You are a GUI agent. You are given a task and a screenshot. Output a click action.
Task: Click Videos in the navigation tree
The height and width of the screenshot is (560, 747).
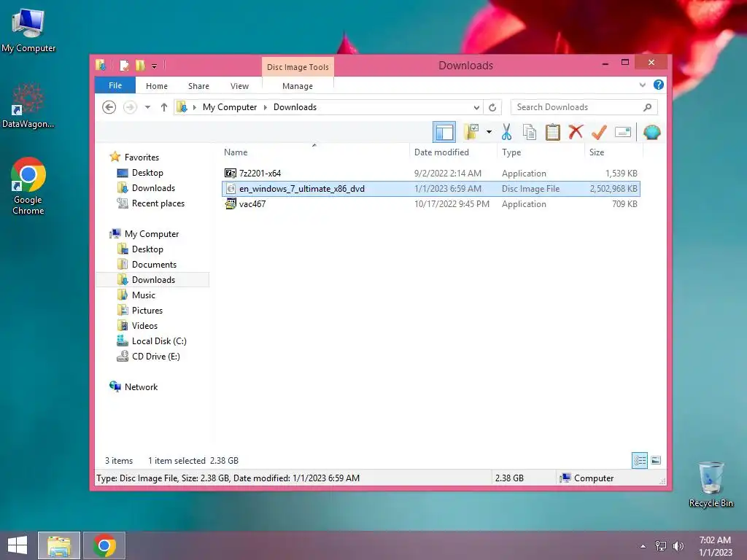144,326
